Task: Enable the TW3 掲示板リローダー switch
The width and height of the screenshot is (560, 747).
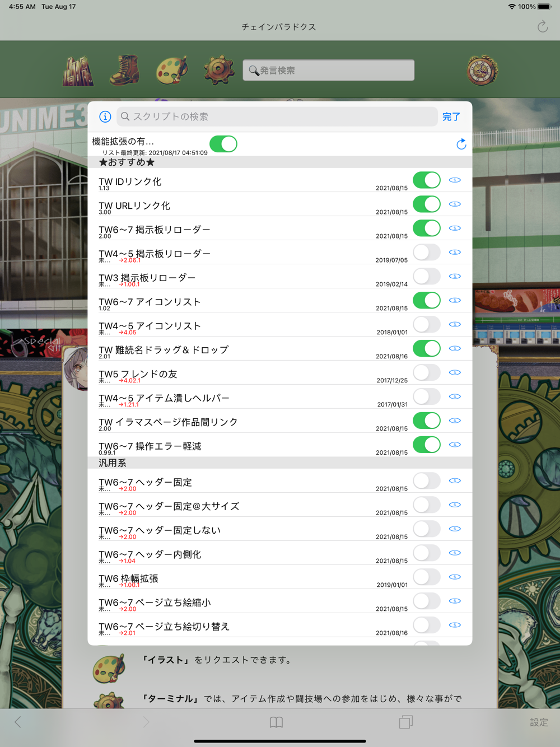Action: click(x=427, y=277)
